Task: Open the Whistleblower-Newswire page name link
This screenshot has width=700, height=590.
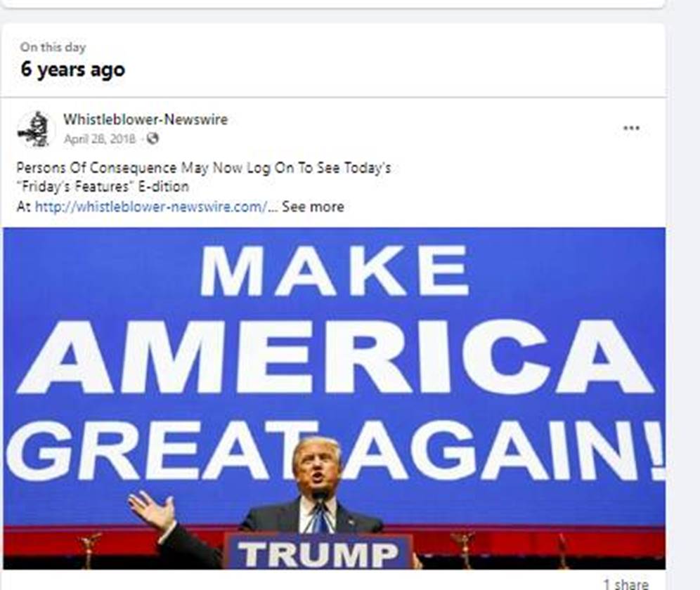Action: (x=145, y=119)
